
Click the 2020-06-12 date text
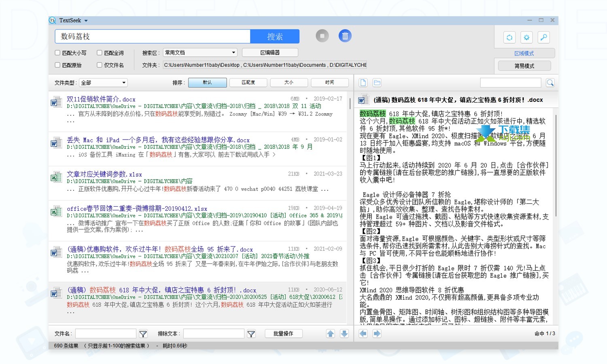(328, 290)
